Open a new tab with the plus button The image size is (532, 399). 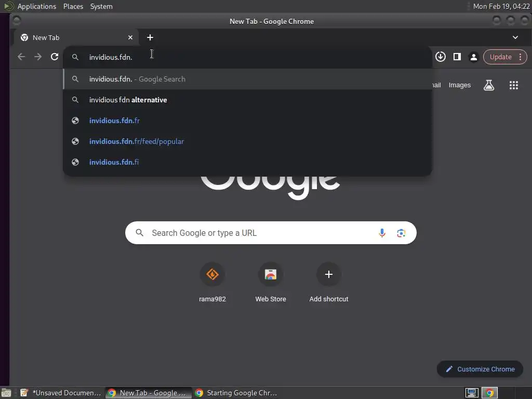coord(150,37)
